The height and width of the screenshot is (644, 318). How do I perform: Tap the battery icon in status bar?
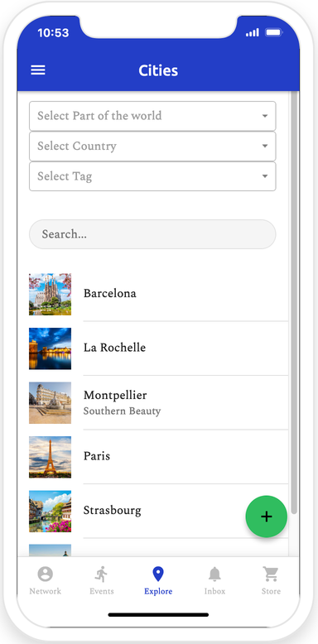[x=273, y=32]
